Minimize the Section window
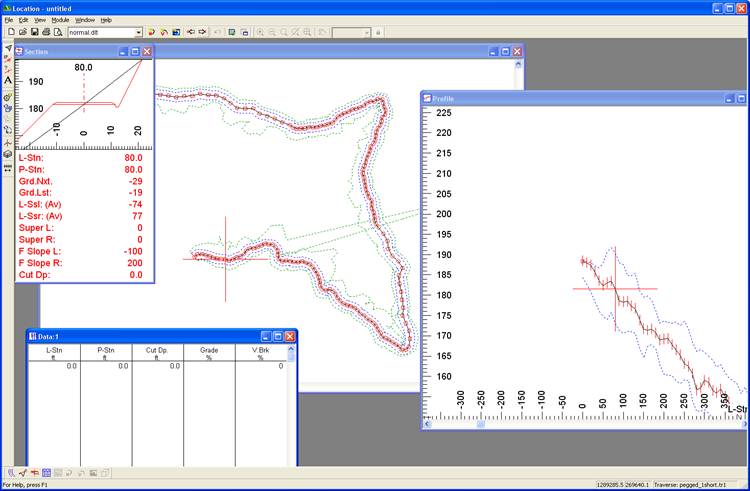This screenshot has height=491, width=750. (123, 52)
